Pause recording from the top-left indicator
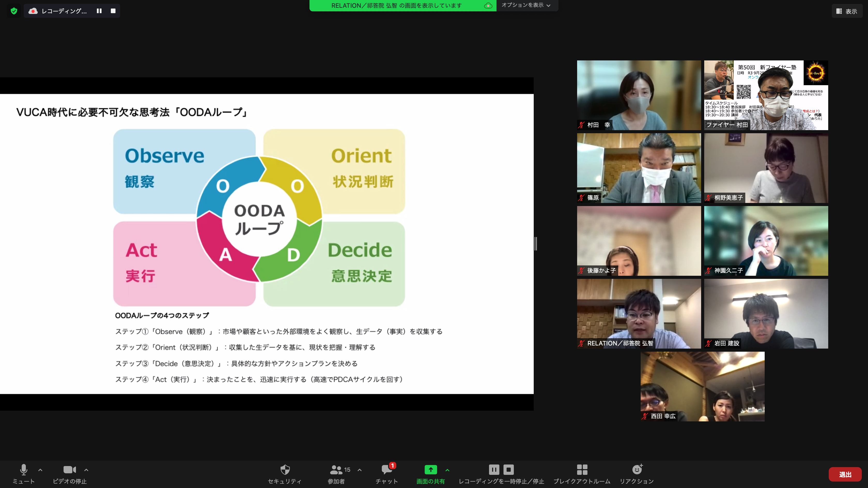This screenshot has width=868, height=488. point(99,11)
